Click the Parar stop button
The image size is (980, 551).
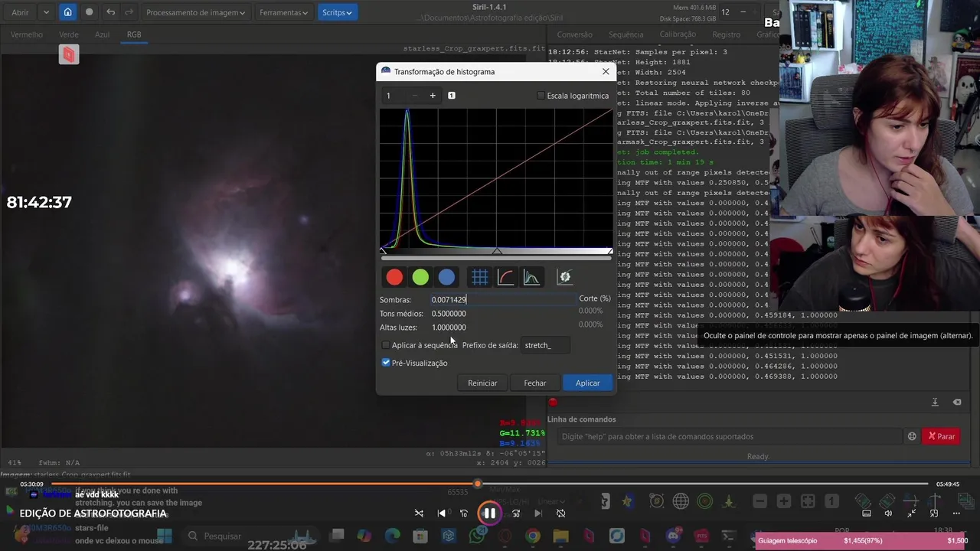tap(942, 436)
